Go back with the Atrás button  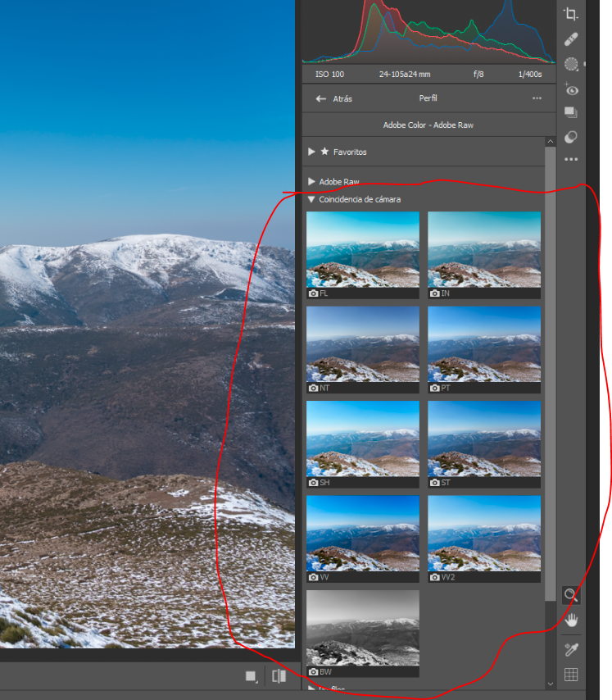click(x=334, y=98)
